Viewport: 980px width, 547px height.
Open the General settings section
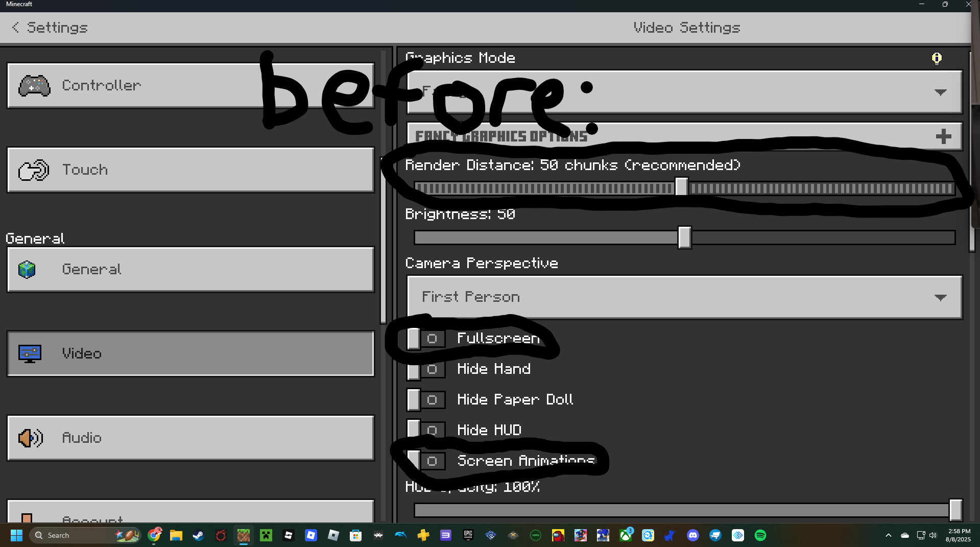pyautogui.click(x=190, y=270)
